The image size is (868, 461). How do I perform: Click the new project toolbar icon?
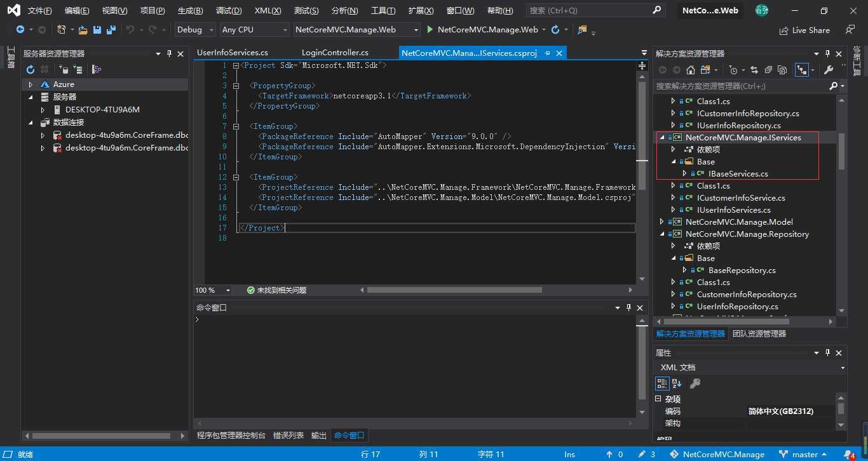pyautogui.click(x=61, y=30)
